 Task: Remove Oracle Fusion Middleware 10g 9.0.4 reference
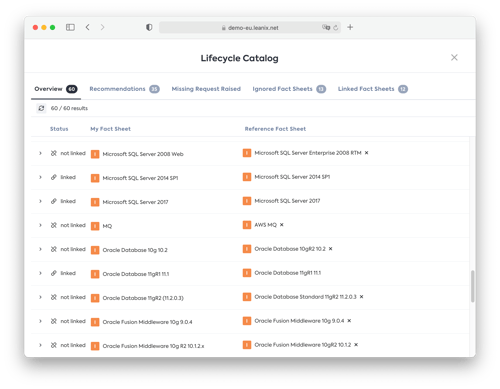[349, 321]
